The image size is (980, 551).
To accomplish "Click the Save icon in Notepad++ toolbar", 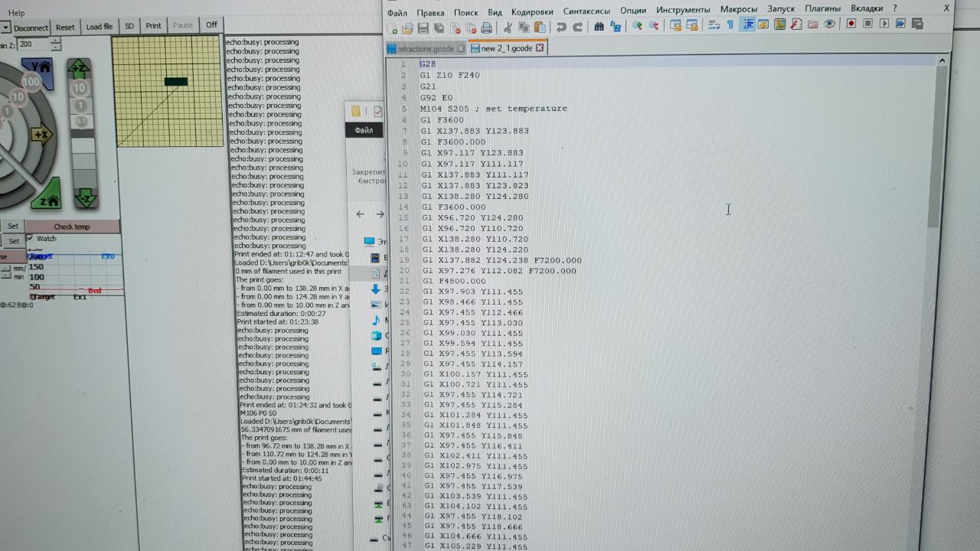I will 423,28.
